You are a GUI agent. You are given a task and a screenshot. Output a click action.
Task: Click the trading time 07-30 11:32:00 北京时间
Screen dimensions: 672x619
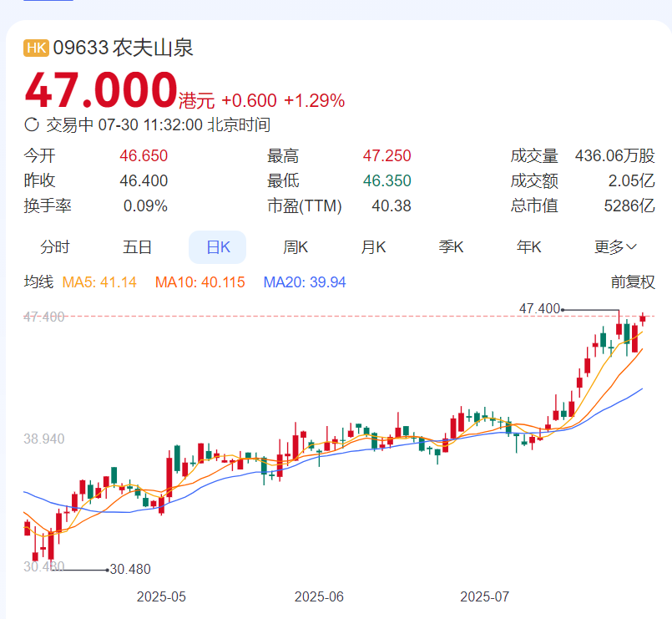[184, 124]
